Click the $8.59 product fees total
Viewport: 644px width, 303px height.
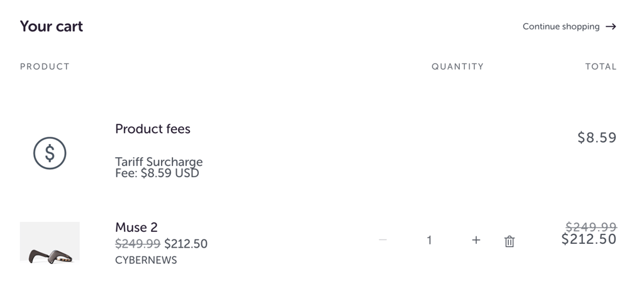pos(597,138)
